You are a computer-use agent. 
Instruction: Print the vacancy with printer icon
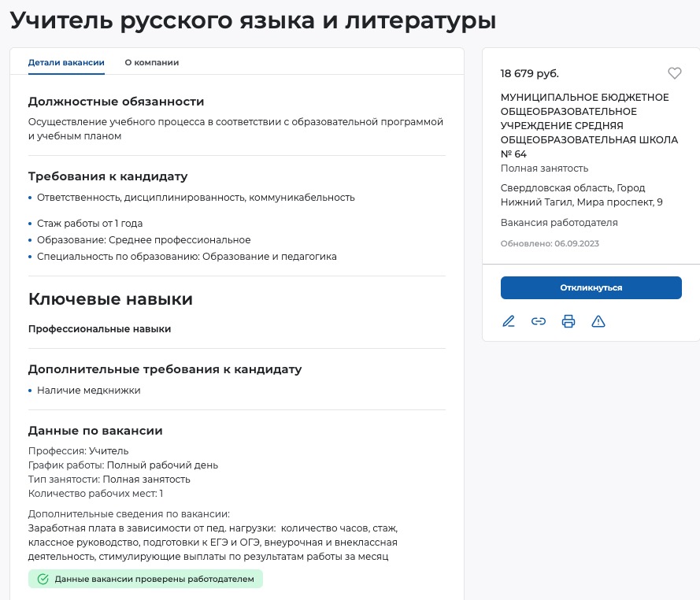[569, 321]
